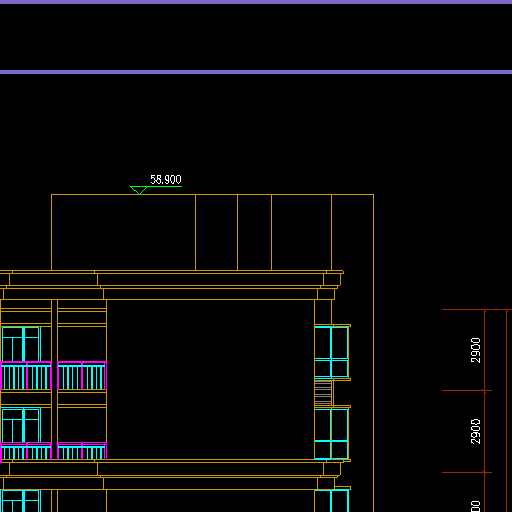Pick the red dimension tick between 2900 labels
Screen dimensions: 512x512
point(485,391)
